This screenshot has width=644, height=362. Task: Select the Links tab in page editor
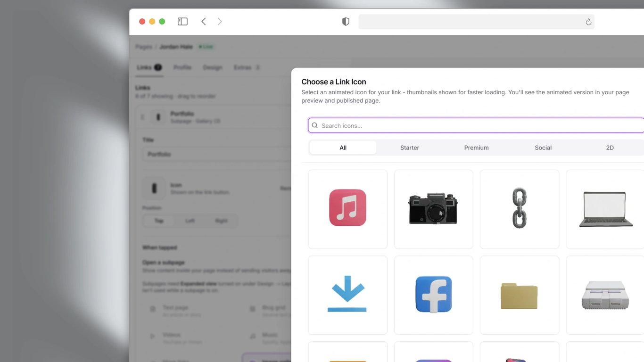[x=149, y=67]
